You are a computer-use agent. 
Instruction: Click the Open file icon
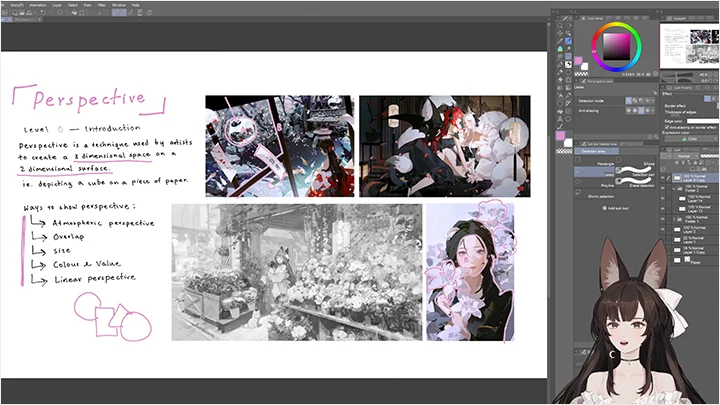(x=22, y=13)
